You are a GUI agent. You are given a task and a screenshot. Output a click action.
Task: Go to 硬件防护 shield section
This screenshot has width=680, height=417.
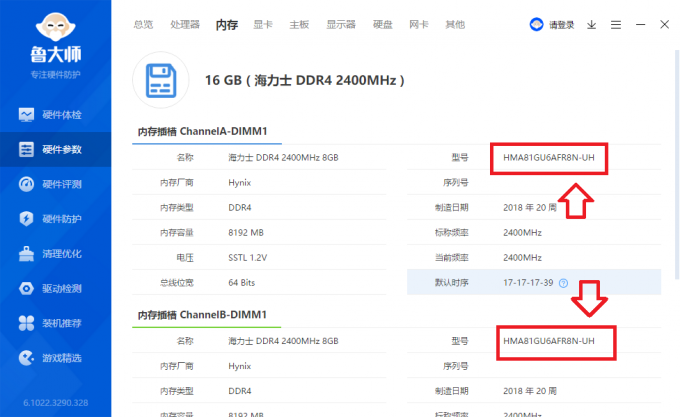pos(56,219)
